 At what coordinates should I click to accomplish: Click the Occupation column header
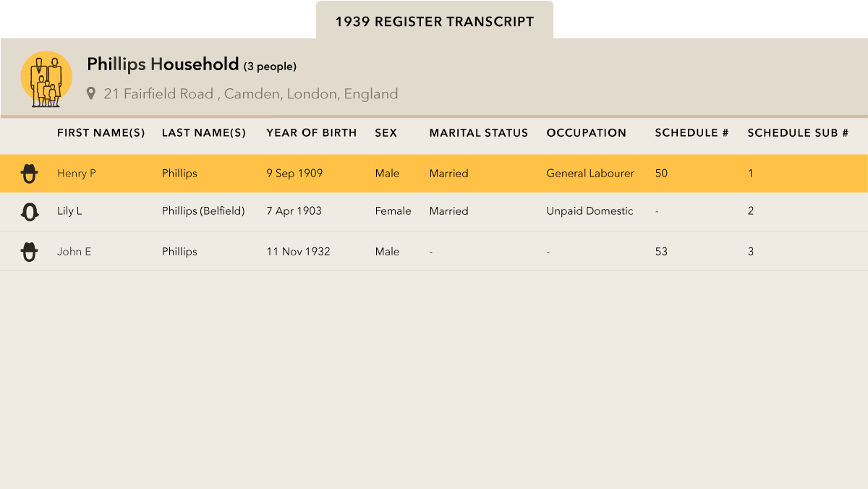coord(587,133)
